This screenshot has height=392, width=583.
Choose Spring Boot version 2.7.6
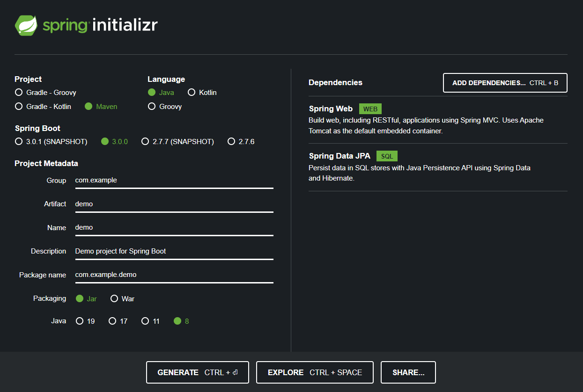coord(241,141)
